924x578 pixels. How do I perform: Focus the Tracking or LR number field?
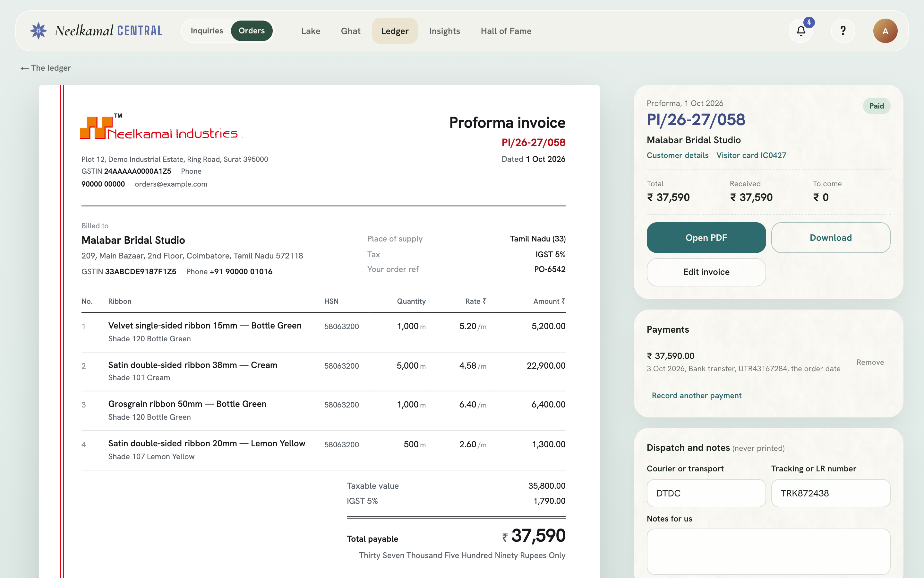tap(830, 493)
